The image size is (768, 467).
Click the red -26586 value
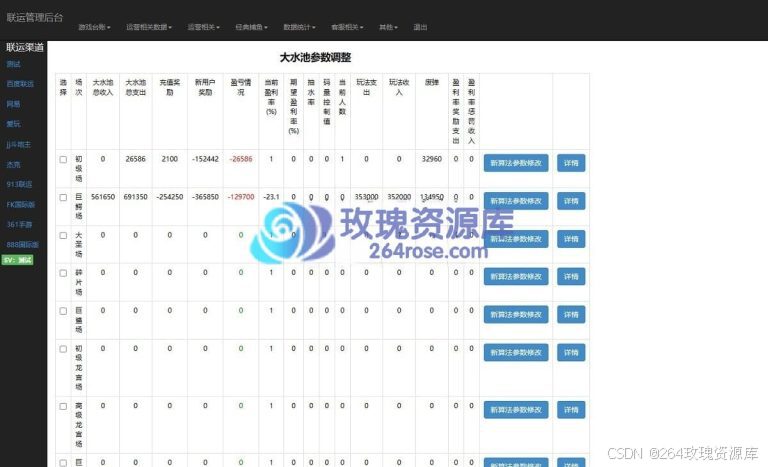241,159
